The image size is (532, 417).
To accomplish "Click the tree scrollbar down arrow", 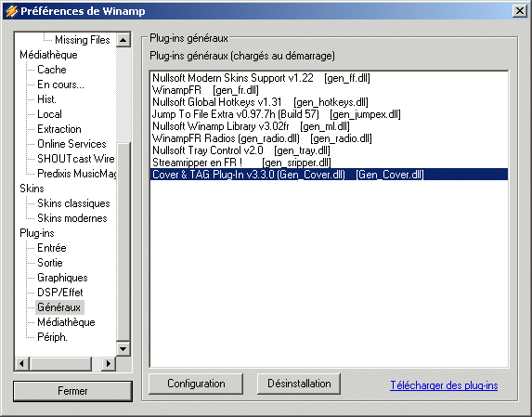I will pyautogui.click(x=123, y=348).
